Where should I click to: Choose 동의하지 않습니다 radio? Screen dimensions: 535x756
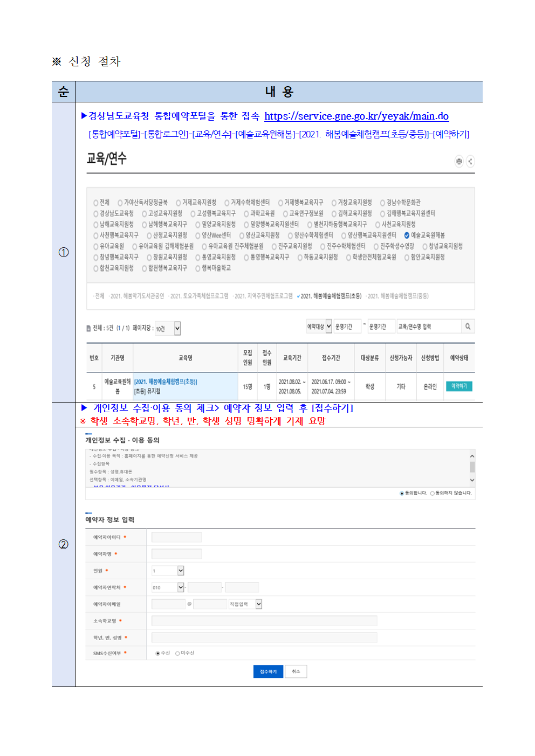[x=432, y=493]
